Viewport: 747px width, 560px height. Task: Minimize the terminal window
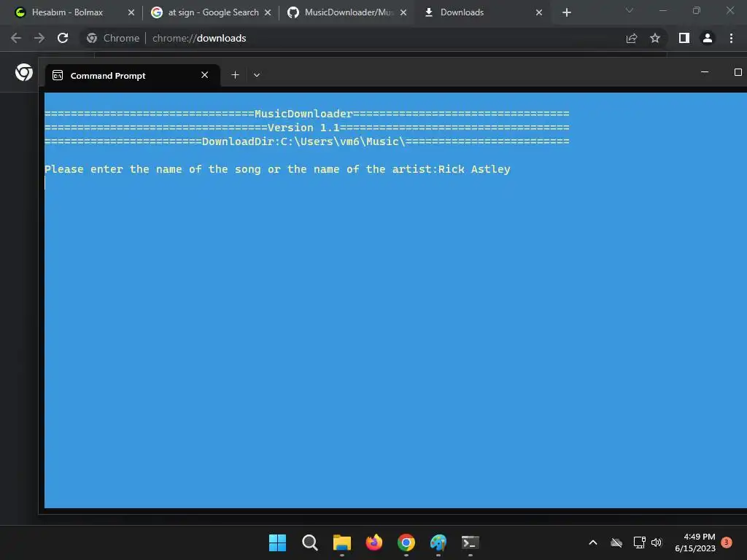tap(705, 72)
